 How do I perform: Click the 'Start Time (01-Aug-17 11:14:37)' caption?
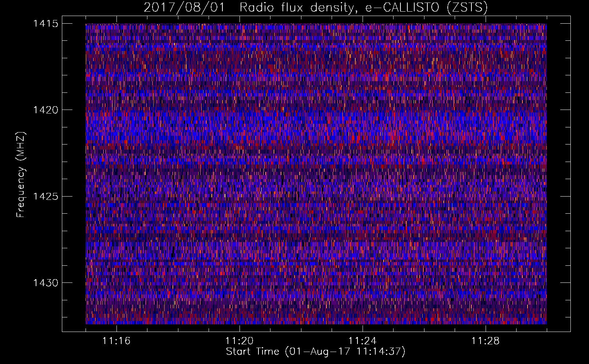pyautogui.click(x=316, y=352)
